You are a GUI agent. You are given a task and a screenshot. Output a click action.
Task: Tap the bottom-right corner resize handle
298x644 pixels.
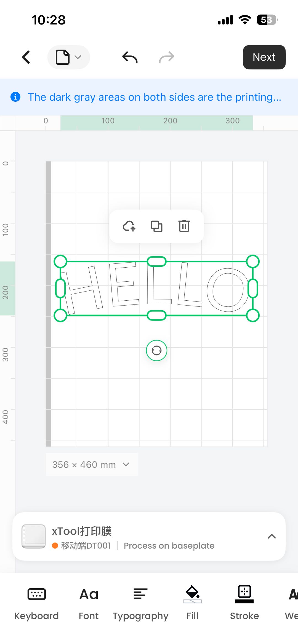(253, 315)
